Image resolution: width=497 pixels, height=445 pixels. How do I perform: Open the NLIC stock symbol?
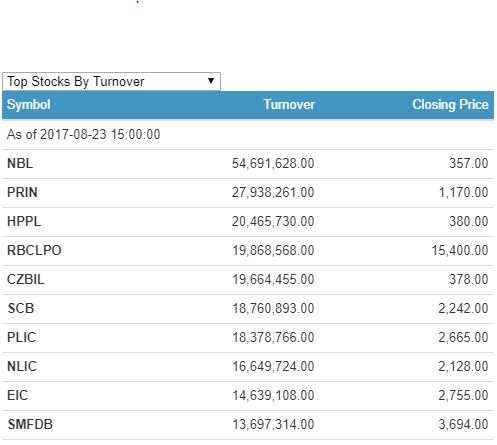[x=22, y=366]
